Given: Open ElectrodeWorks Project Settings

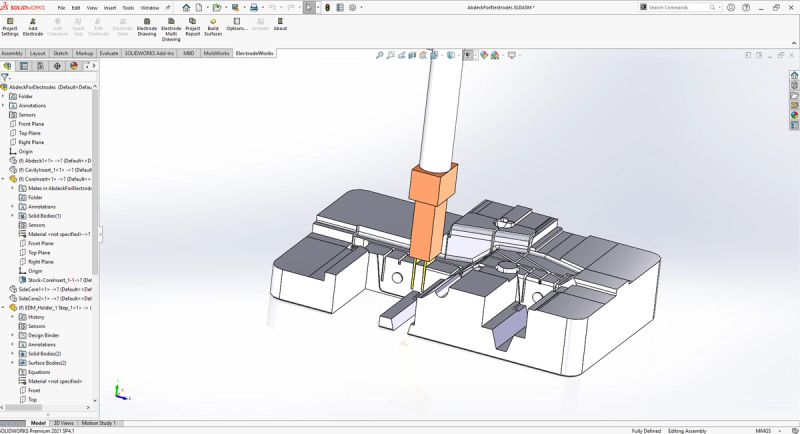Looking at the screenshot, I should tap(10, 27).
